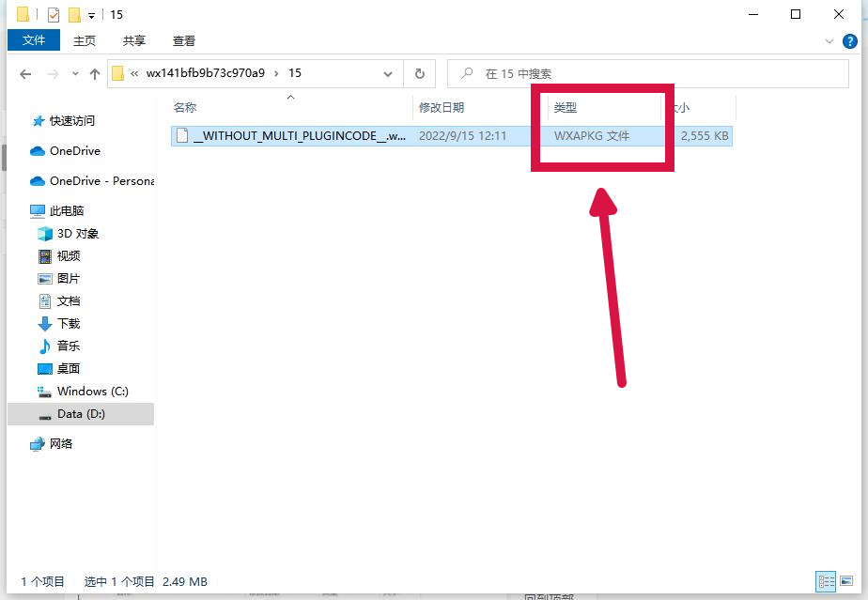Open the 音乐 folder in the sidebar

pos(69,346)
